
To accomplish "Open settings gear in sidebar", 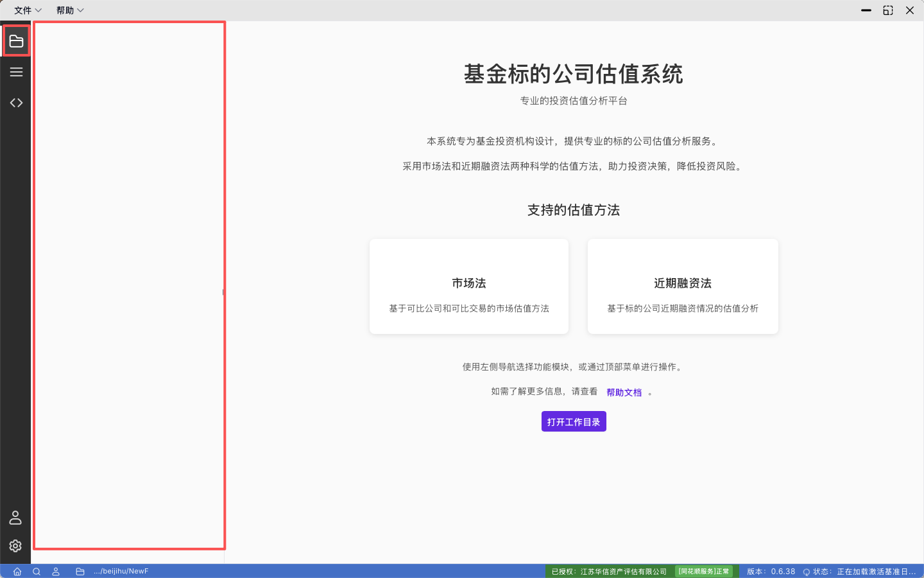I will click(x=15, y=546).
